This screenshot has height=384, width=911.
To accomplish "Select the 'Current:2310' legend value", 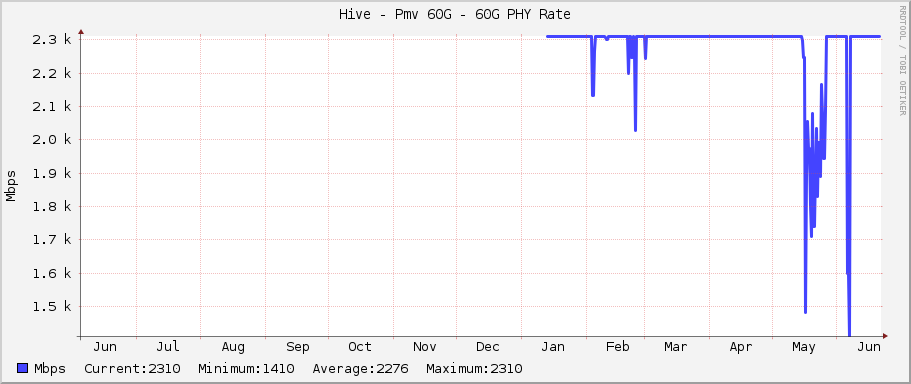I will pos(132,368).
